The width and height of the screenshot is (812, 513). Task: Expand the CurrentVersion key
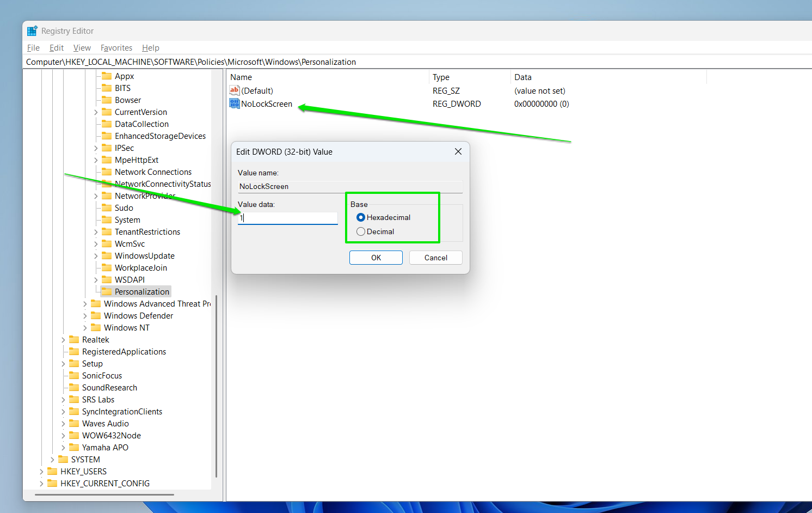tap(96, 112)
